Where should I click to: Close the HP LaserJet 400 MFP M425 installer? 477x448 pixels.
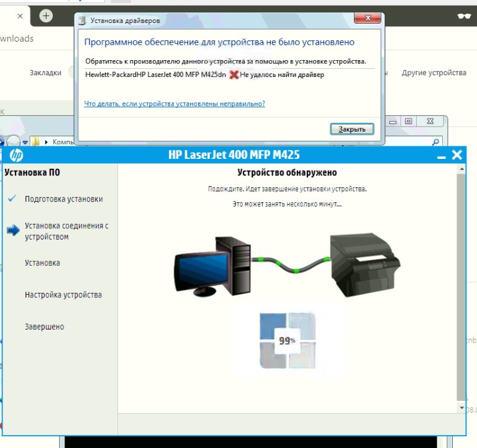click(x=457, y=155)
